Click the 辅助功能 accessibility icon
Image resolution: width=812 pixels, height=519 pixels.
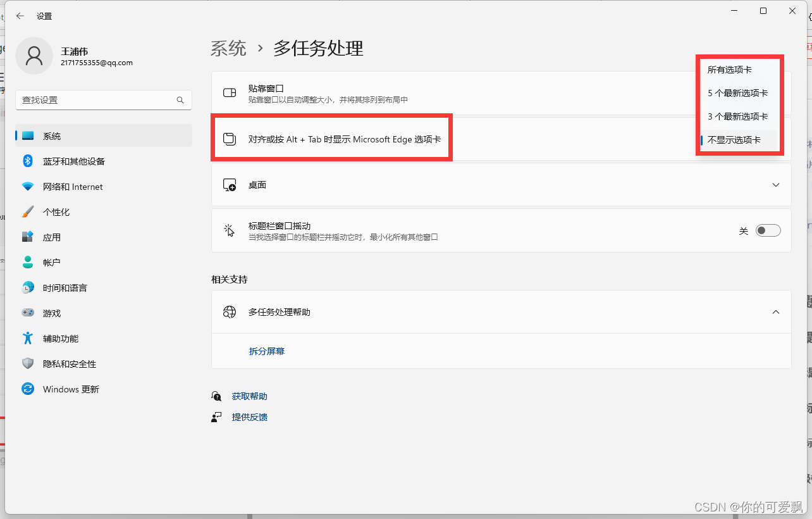pos(28,338)
